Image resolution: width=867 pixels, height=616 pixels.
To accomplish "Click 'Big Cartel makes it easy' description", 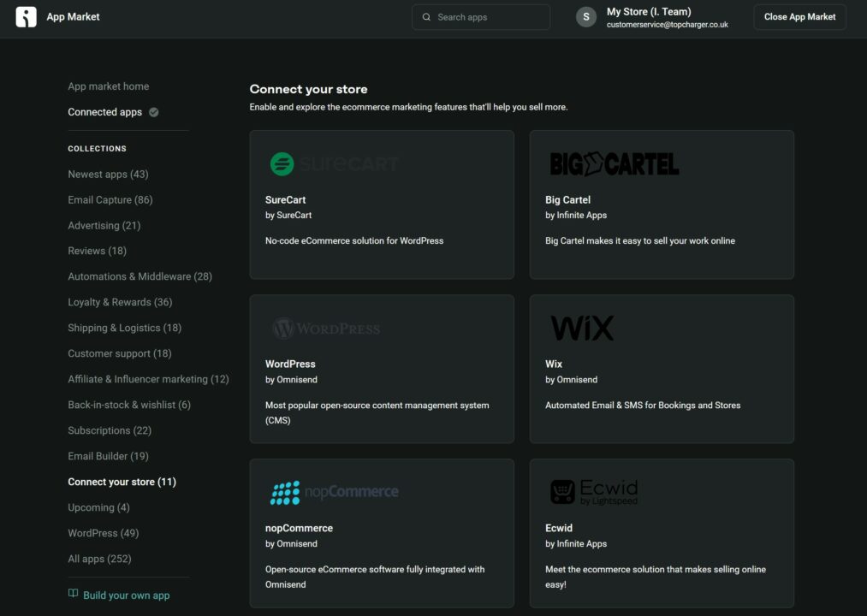I will 640,241.
